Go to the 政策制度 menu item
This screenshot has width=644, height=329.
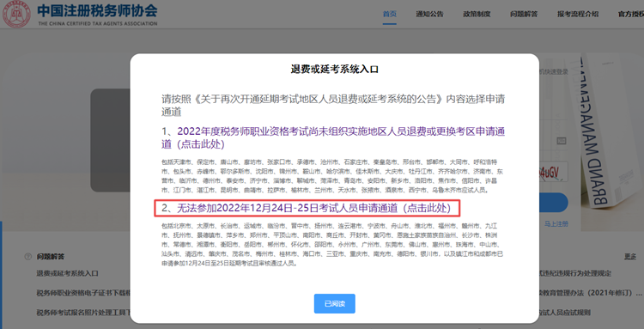[477, 14]
